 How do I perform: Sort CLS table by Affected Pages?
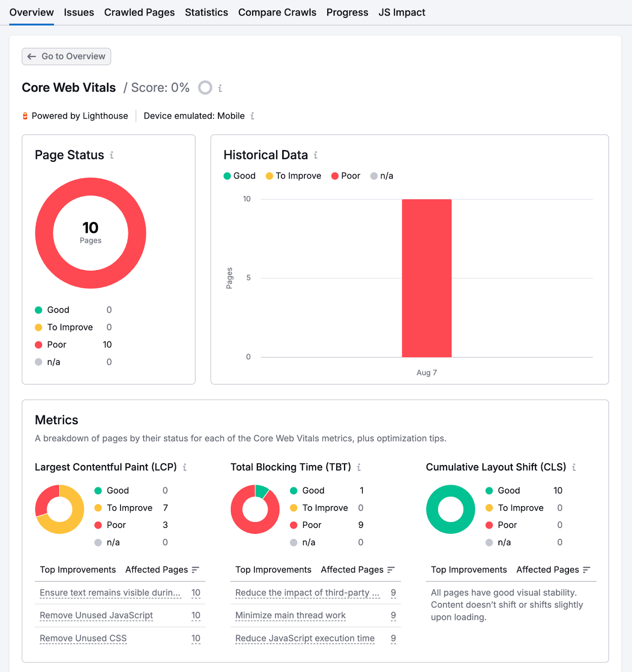(587, 570)
